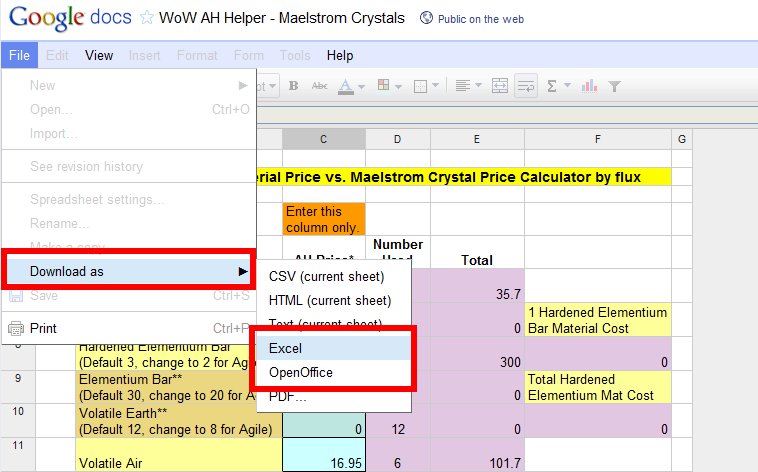Click the filter funnel icon
Viewport: 758px width, 472px height.
pos(614,87)
